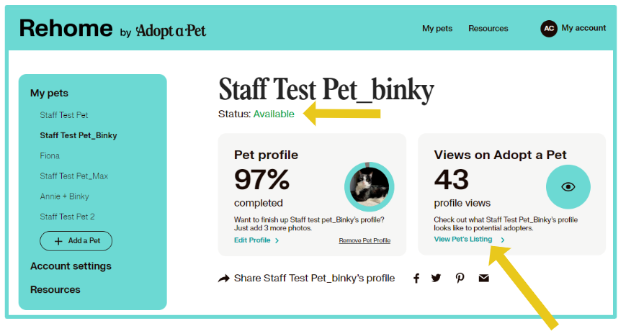Image resolution: width=644 pixels, height=331 pixels.
Task: Click the Facebook share icon
Action: pos(416,278)
